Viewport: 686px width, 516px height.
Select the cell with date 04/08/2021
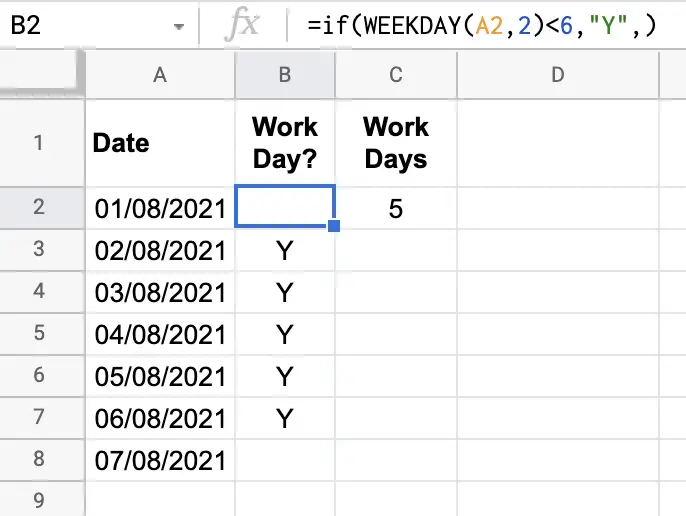160,334
